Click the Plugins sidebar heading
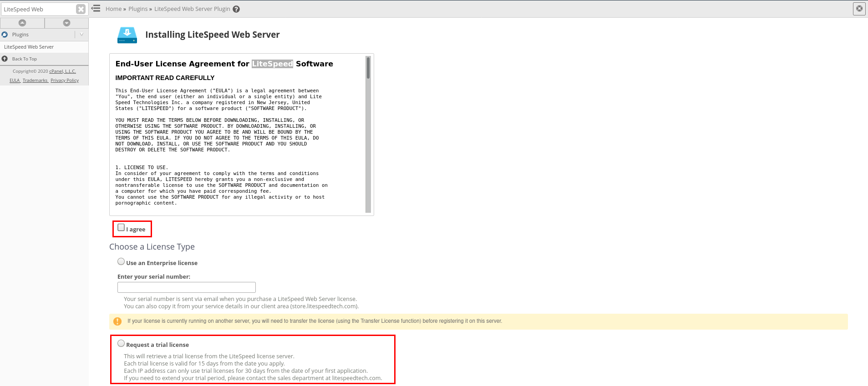This screenshot has width=868, height=386. click(20, 35)
